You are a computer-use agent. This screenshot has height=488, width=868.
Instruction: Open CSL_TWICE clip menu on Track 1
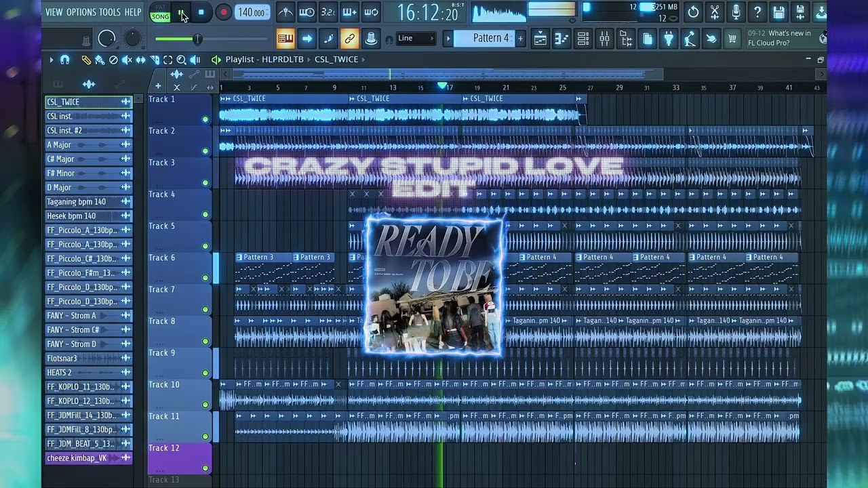click(226, 99)
